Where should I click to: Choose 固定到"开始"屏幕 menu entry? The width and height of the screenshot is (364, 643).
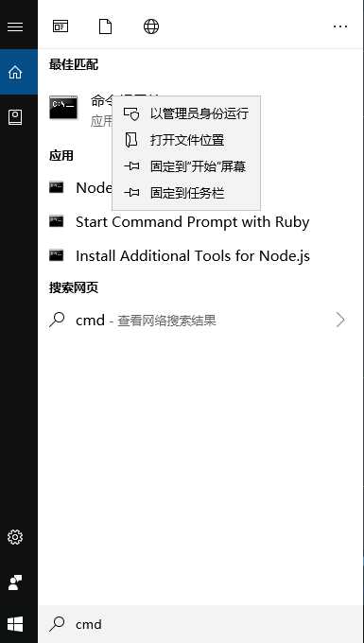pos(186,166)
